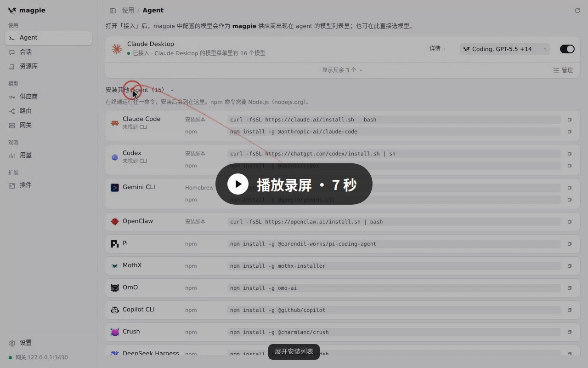Open 网关 in the sidebar
Viewport: 588px width, 368px height.
[48, 125]
